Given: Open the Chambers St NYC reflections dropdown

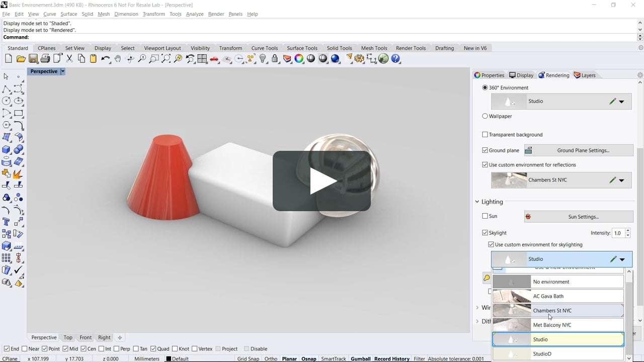Looking at the screenshot, I should pyautogui.click(x=621, y=180).
